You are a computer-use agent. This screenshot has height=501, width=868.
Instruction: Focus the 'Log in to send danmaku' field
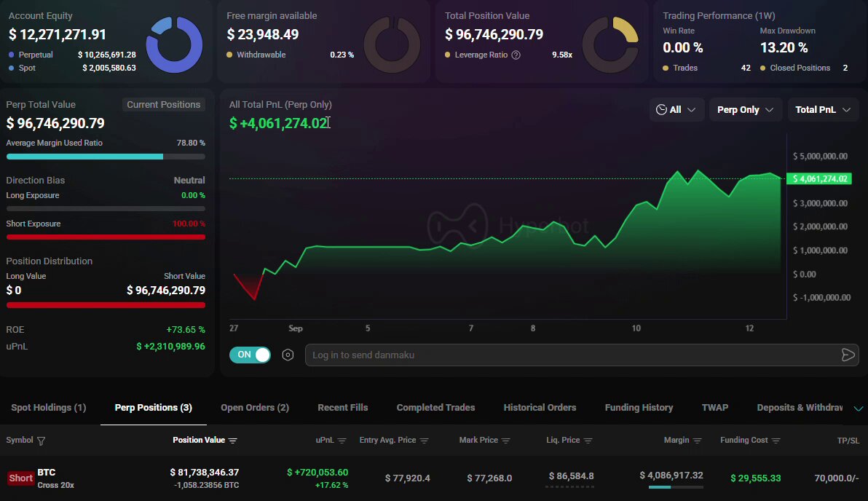click(582, 355)
